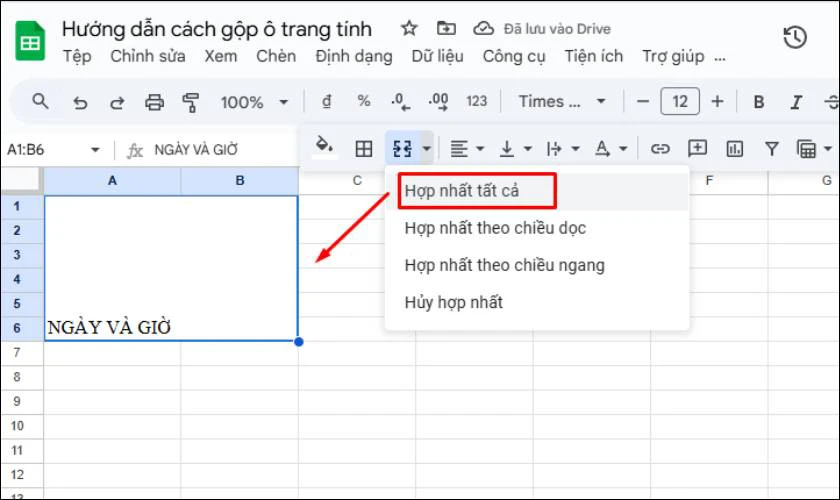The image size is (840, 500).
Task: Open version history clock icon
Action: 795,38
